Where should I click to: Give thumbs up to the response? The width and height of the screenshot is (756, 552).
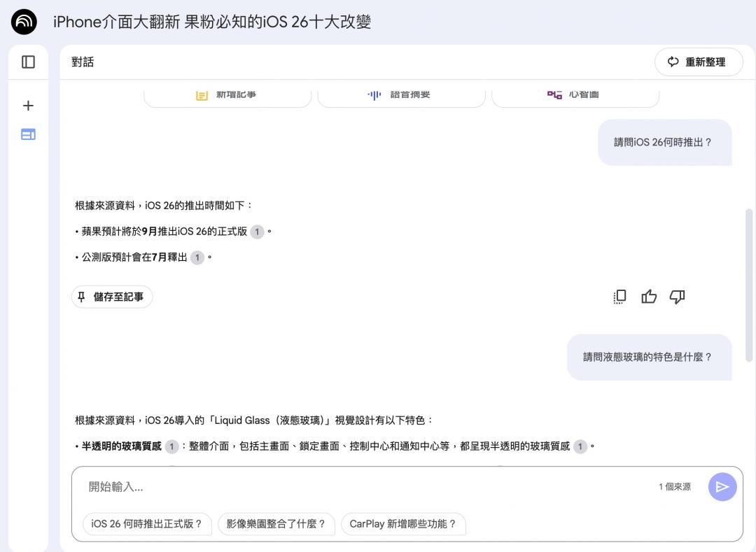tap(649, 297)
